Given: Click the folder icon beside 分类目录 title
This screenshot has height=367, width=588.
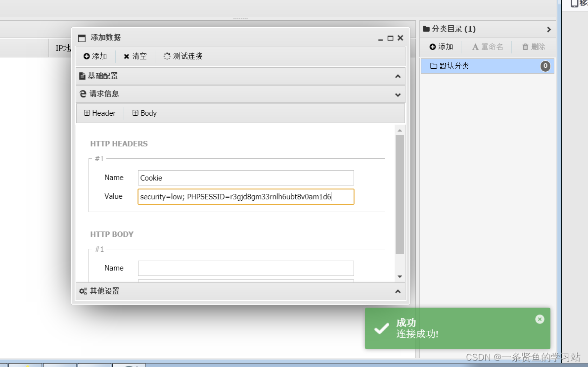Looking at the screenshot, I should click(x=426, y=29).
